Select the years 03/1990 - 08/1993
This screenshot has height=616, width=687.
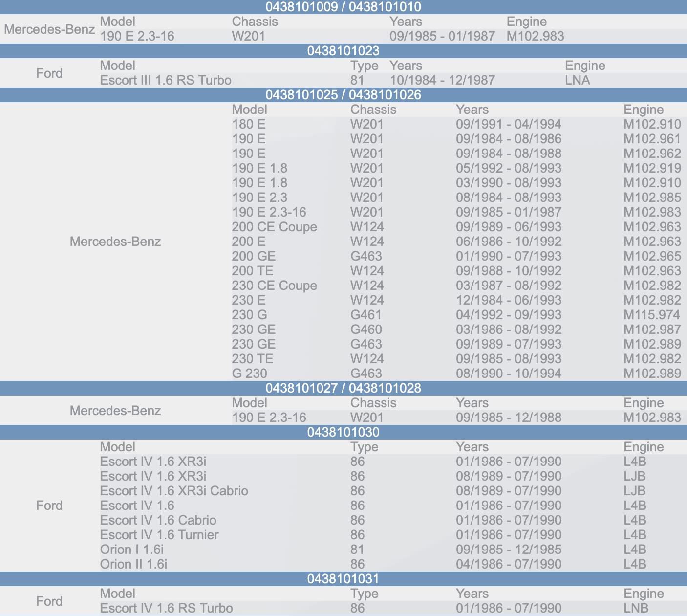(x=509, y=183)
